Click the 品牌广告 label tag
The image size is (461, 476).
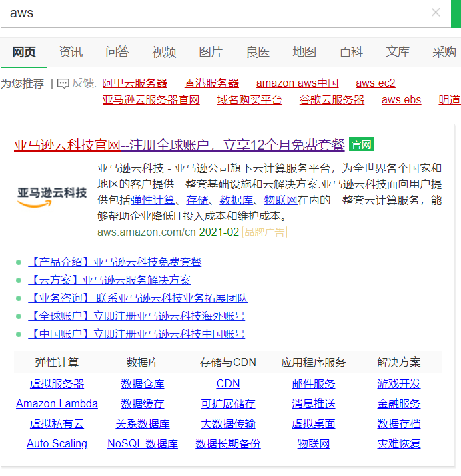pos(264,232)
